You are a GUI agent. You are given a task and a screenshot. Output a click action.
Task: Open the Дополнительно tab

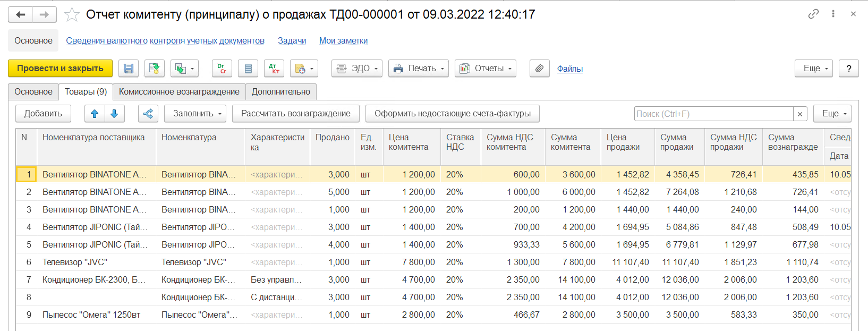tap(281, 92)
